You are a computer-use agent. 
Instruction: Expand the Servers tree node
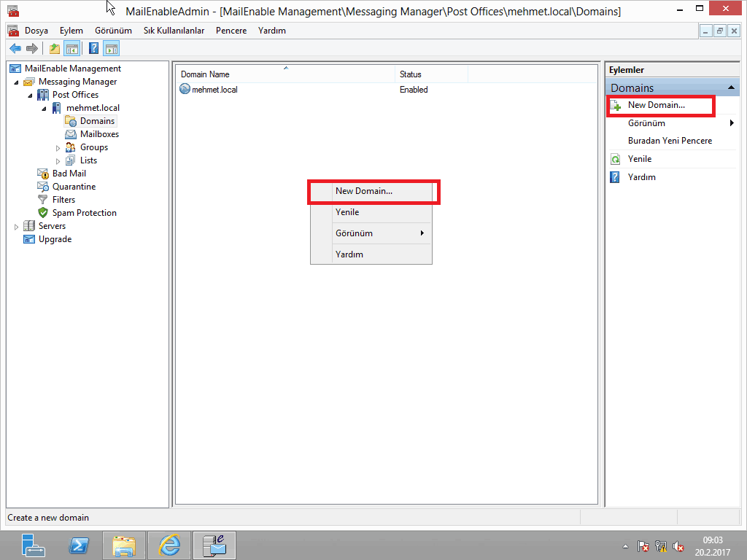point(17,227)
